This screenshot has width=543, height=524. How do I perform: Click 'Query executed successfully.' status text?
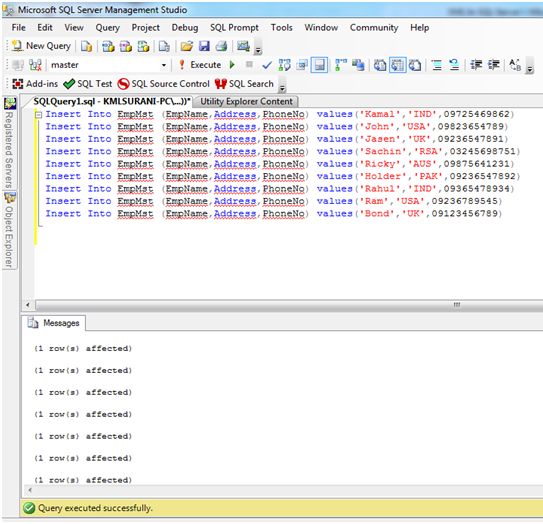click(95, 508)
